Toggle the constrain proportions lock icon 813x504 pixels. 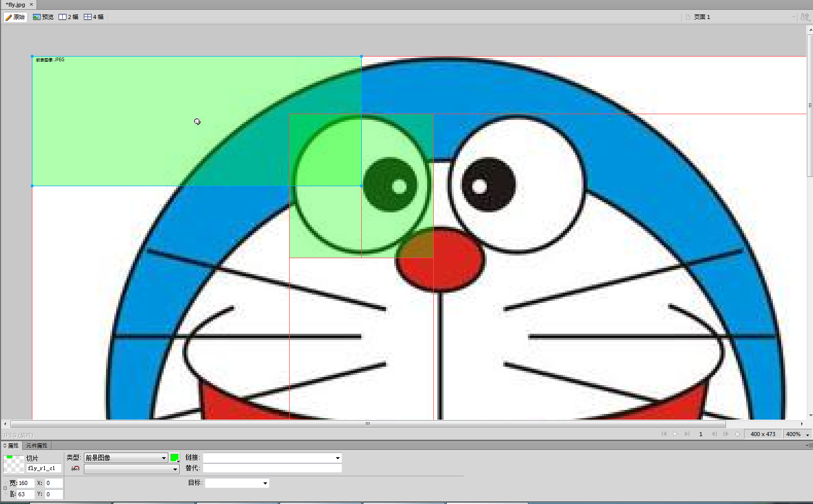coord(5,488)
